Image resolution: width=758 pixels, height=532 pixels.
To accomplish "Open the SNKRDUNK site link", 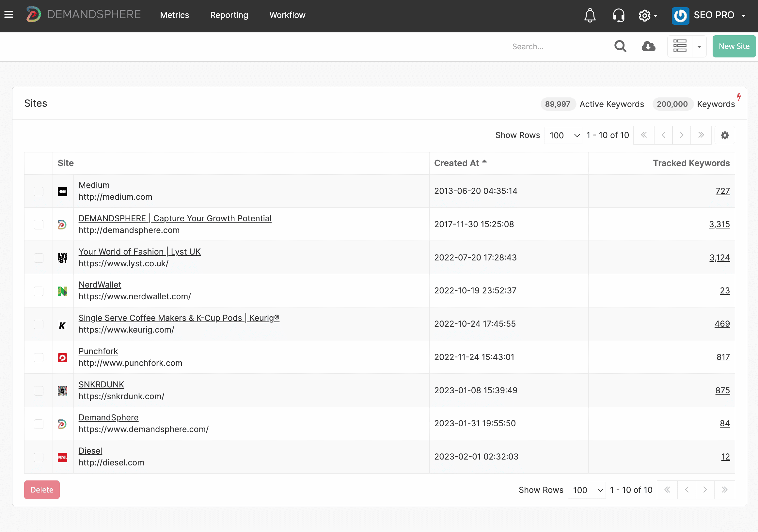I will coord(101,384).
